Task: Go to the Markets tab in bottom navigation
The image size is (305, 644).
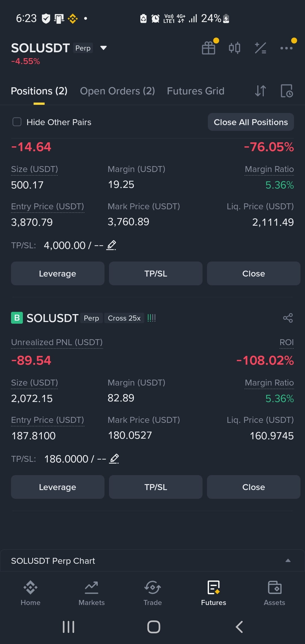Action: pos(91,593)
